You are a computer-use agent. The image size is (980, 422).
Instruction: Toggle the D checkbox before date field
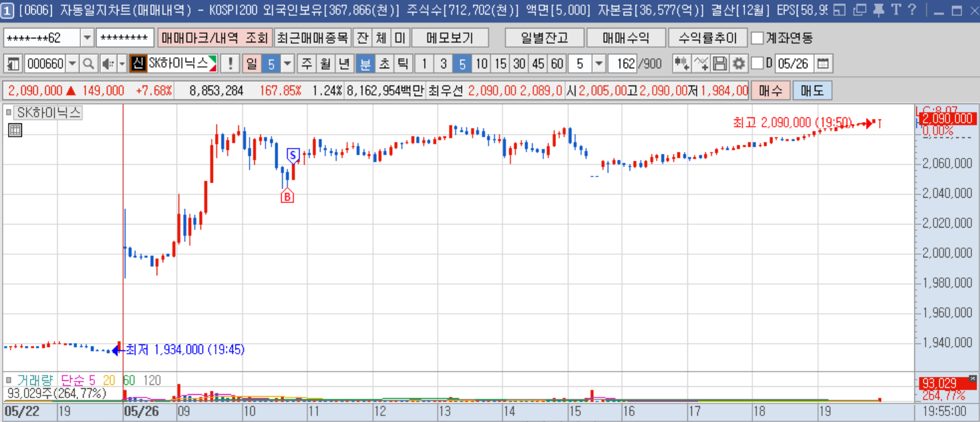(x=757, y=64)
